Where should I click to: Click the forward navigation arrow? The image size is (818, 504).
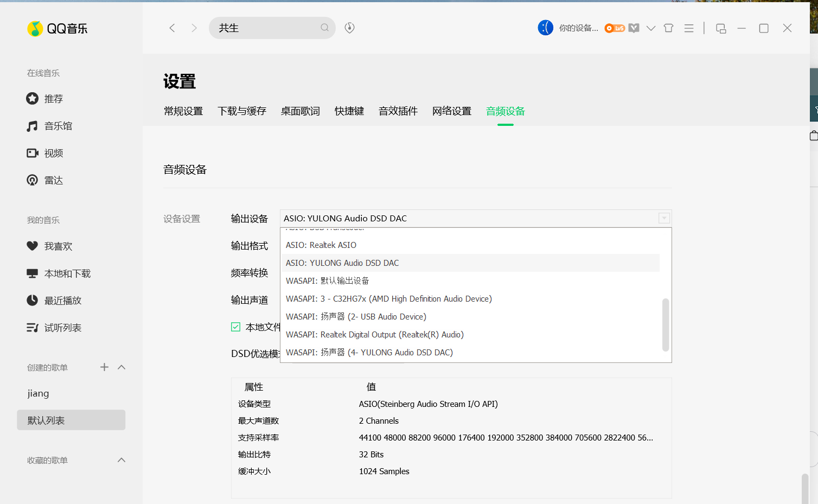click(x=194, y=28)
